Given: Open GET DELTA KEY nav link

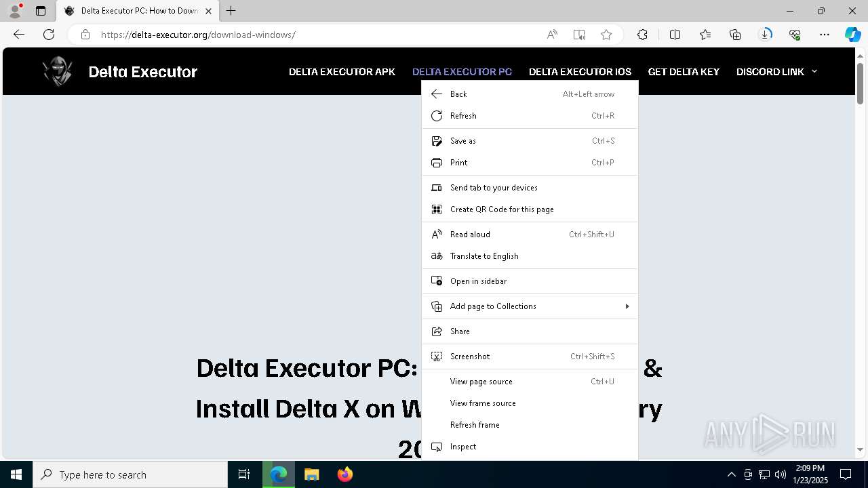Looking at the screenshot, I should (x=684, y=72).
